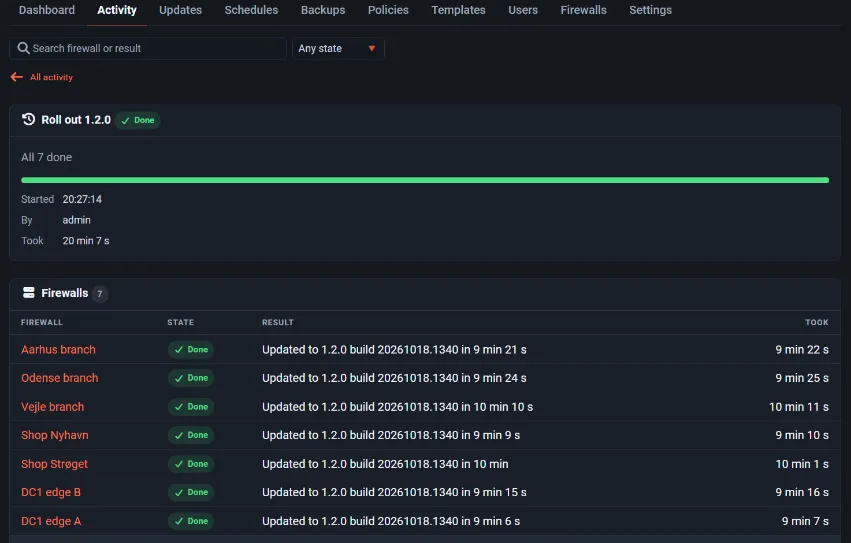Open the Vejle branch firewall link
Viewport: 851px width, 543px height.
pyautogui.click(x=53, y=407)
